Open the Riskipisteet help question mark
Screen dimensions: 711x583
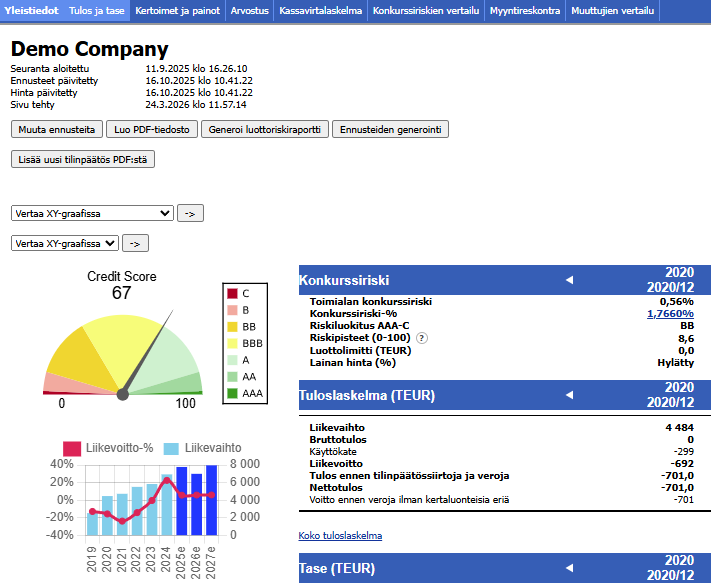tap(422, 338)
